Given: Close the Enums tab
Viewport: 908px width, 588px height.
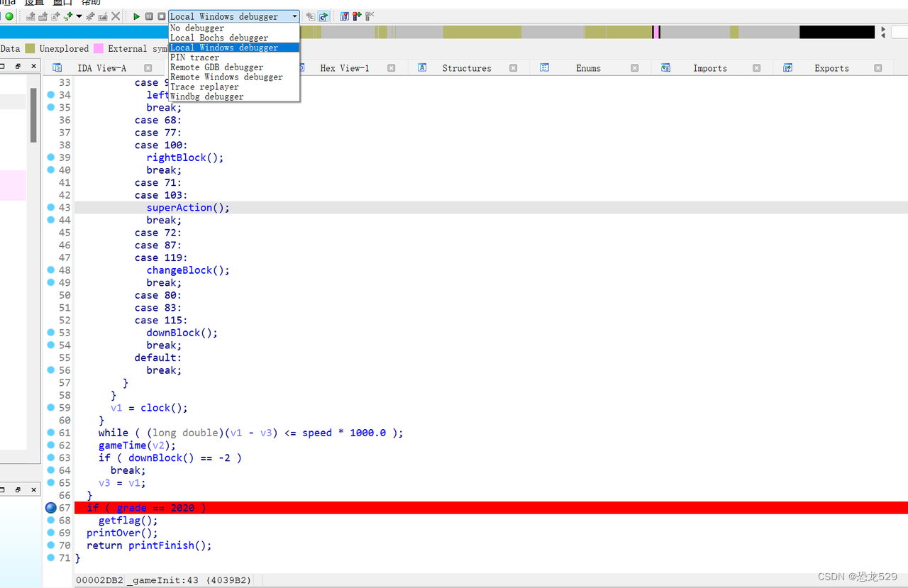Looking at the screenshot, I should click(635, 68).
